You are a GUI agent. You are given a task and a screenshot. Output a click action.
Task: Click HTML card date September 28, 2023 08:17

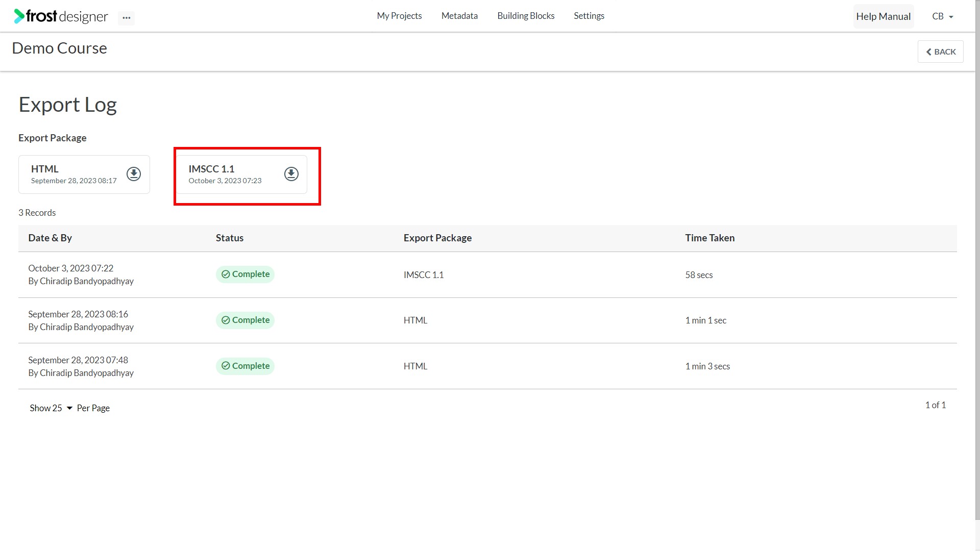pos(74,181)
